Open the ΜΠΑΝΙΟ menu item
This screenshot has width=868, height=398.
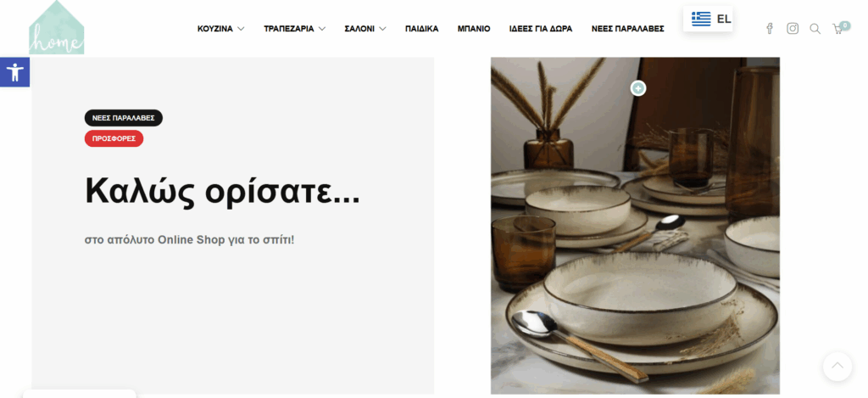coord(473,29)
